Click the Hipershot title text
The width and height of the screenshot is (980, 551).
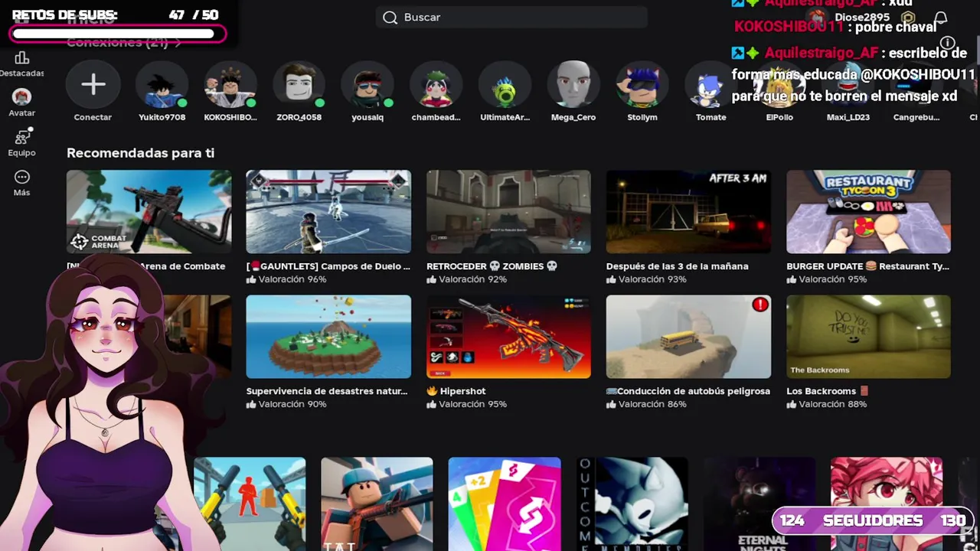coord(456,391)
